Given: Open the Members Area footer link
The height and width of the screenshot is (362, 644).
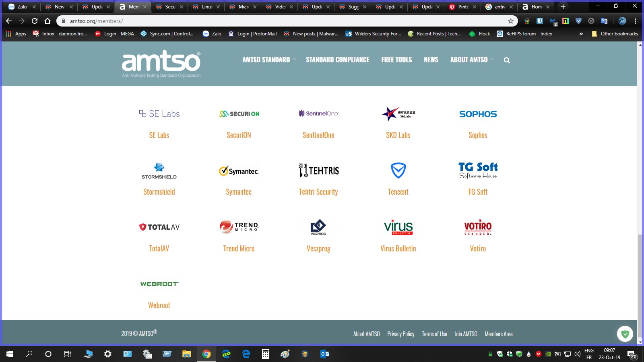Looking at the screenshot, I should [499, 334].
